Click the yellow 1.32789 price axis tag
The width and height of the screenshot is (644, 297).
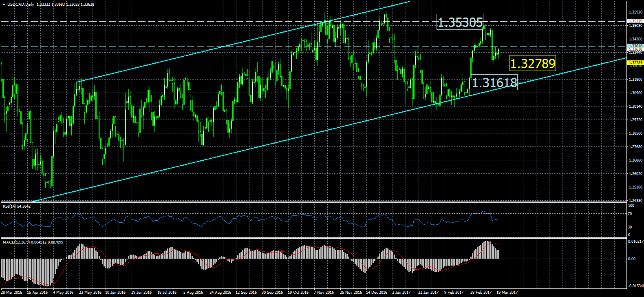(635, 63)
